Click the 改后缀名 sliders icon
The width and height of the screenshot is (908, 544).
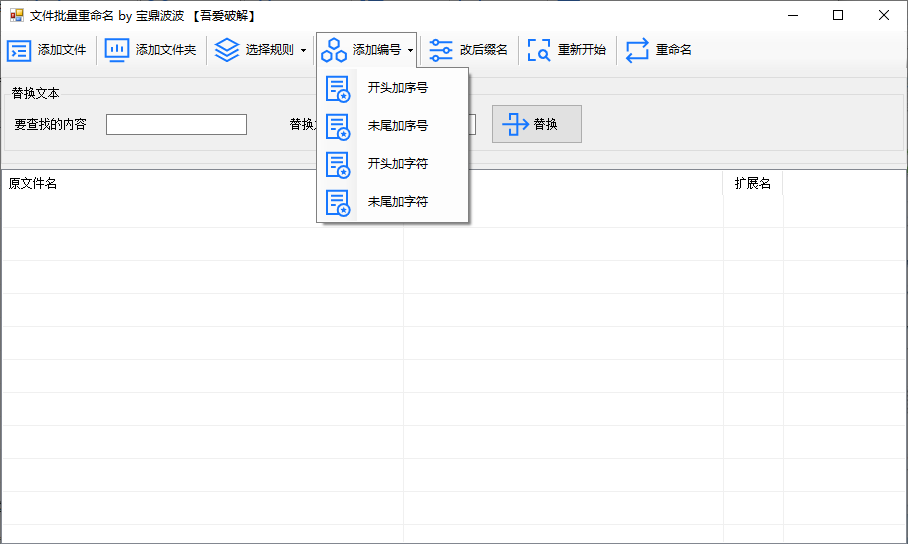click(440, 50)
